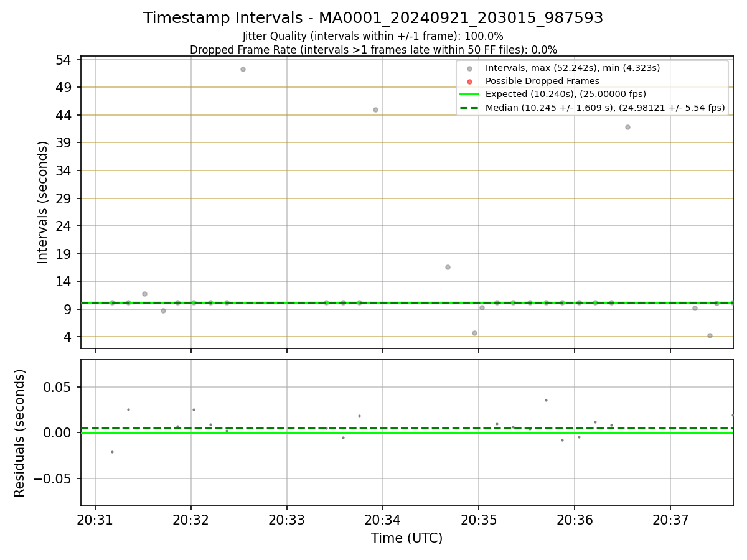Click the interval data point near 45 seconds
Screen dimensions: 747x560
tap(375, 110)
